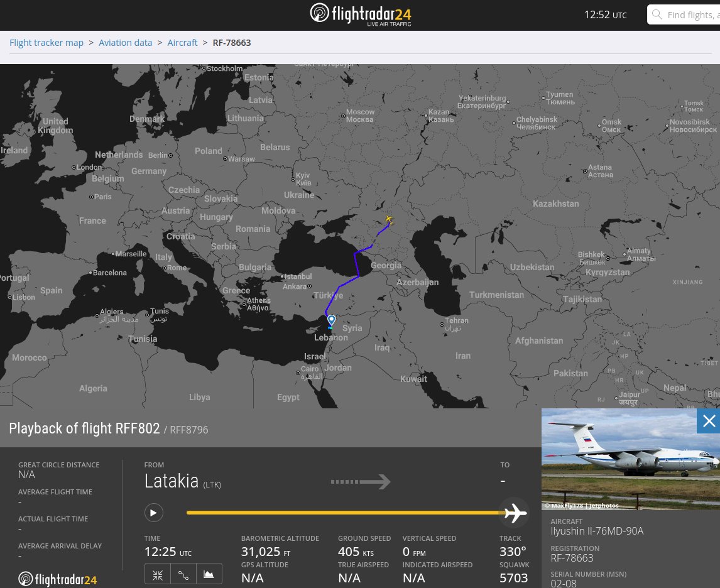Open the Flight tracker map breadcrumb
This screenshot has height=588, width=720.
click(x=46, y=43)
